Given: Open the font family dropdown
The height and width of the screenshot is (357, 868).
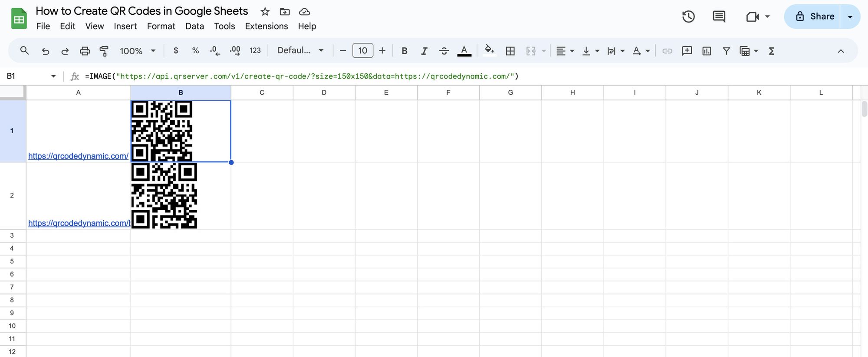Looking at the screenshot, I should point(300,50).
